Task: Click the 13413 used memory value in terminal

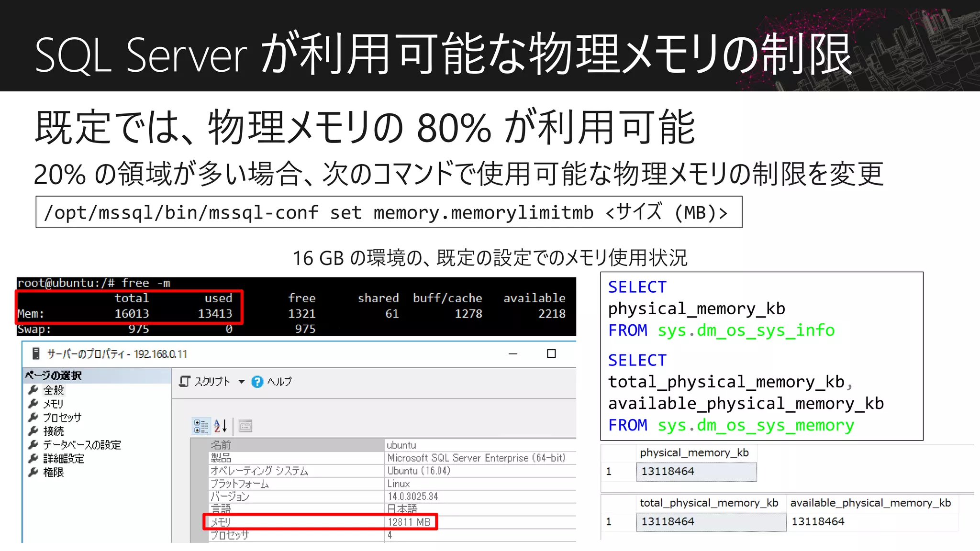Action: pos(215,314)
